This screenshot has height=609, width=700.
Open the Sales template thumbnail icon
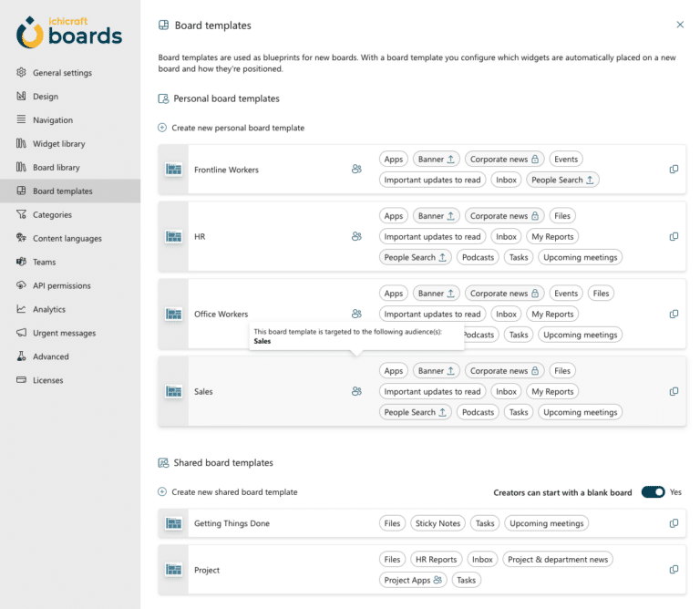174,391
